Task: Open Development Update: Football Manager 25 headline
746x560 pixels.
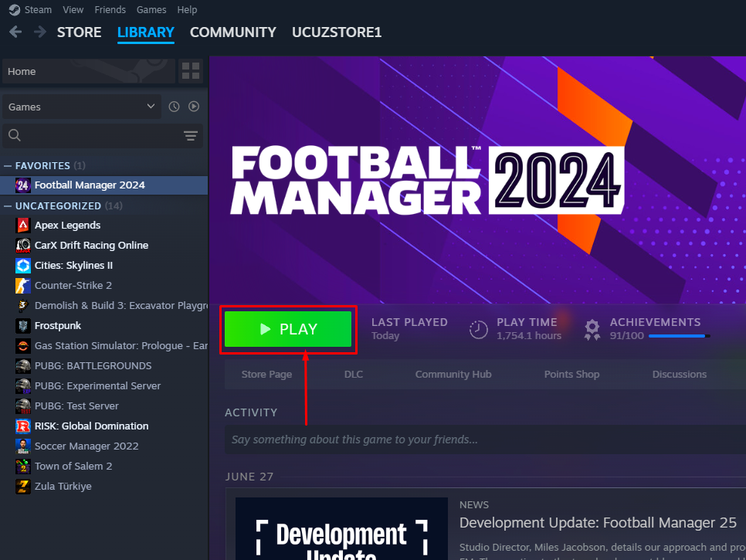Action: 598,523
